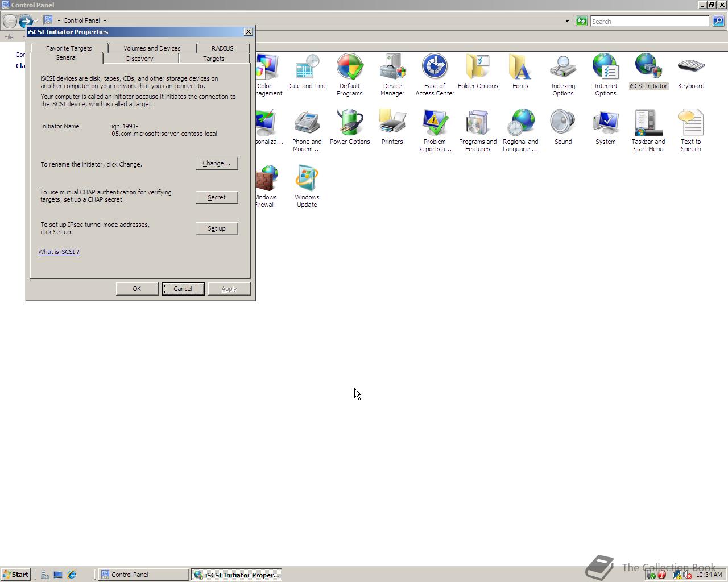Viewport: 728px width, 582px height.
Task: Click Internet Explorer quick launch icon
Action: point(72,575)
